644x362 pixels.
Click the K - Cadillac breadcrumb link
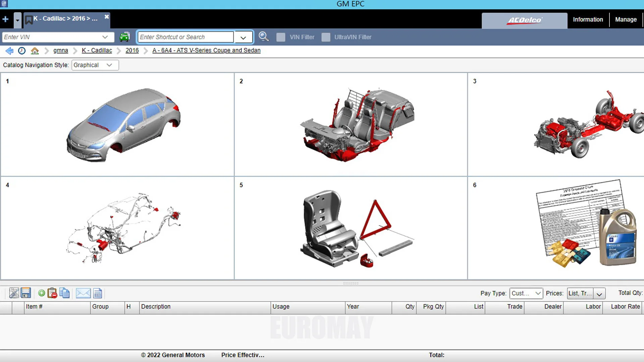pyautogui.click(x=97, y=50)
